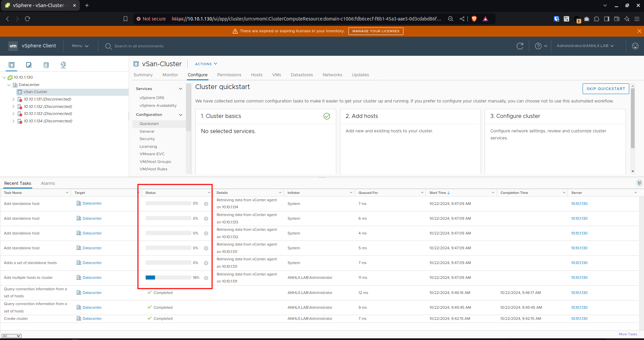Switch to the Alarms tab
The height and width of the screenshot is (340, 644).
pyautogui.click(x=48, y=183)
